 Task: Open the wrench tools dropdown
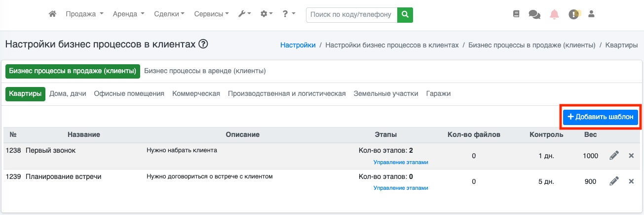(244, 14)
